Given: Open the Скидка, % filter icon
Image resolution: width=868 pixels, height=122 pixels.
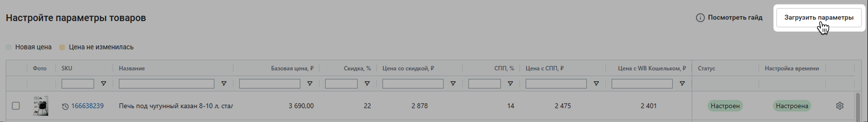Looking at the screenshot, I should [x=367, y=83].
